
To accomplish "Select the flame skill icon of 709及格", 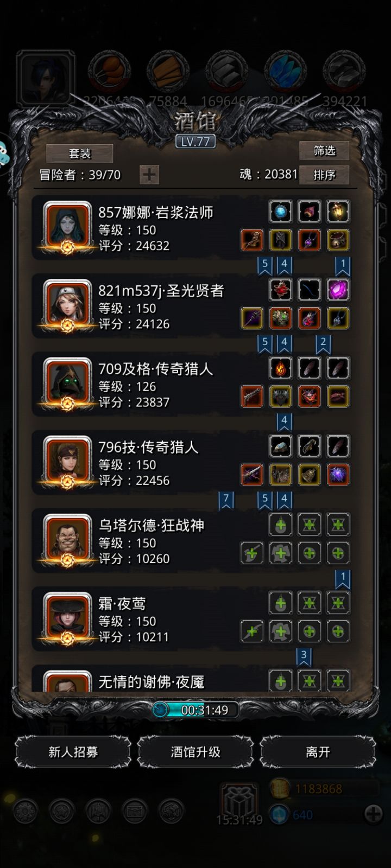I will (x=281, y=368).
